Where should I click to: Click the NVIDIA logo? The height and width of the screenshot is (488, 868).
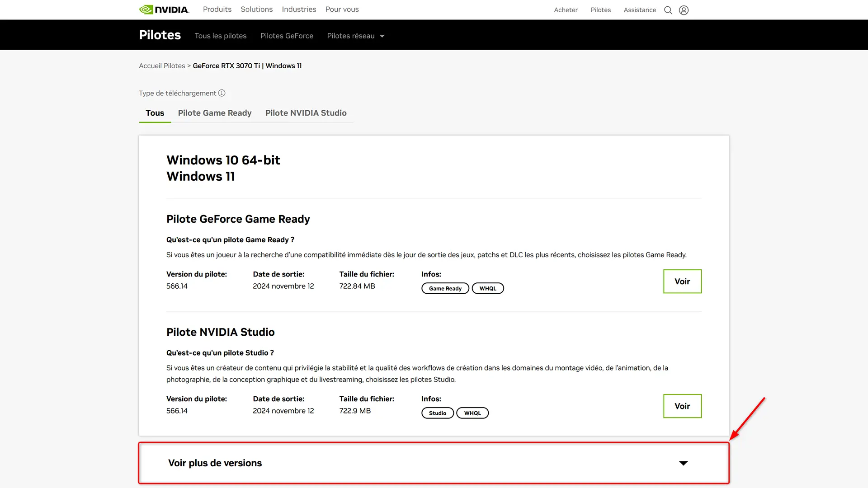[x=164, y=9]
